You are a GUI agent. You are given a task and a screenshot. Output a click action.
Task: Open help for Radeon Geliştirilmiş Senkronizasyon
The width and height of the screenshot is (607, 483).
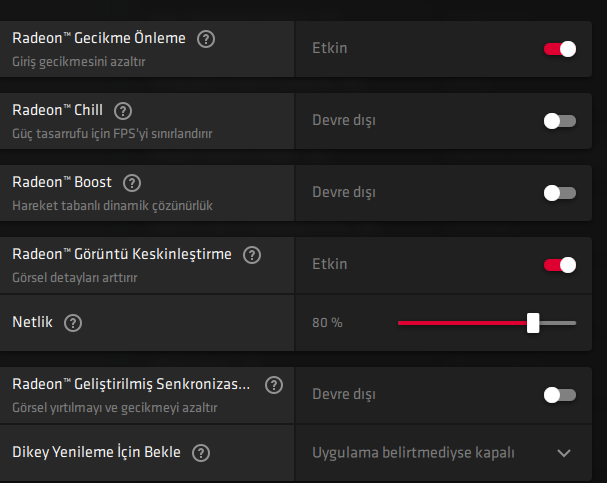coord(274,384)
